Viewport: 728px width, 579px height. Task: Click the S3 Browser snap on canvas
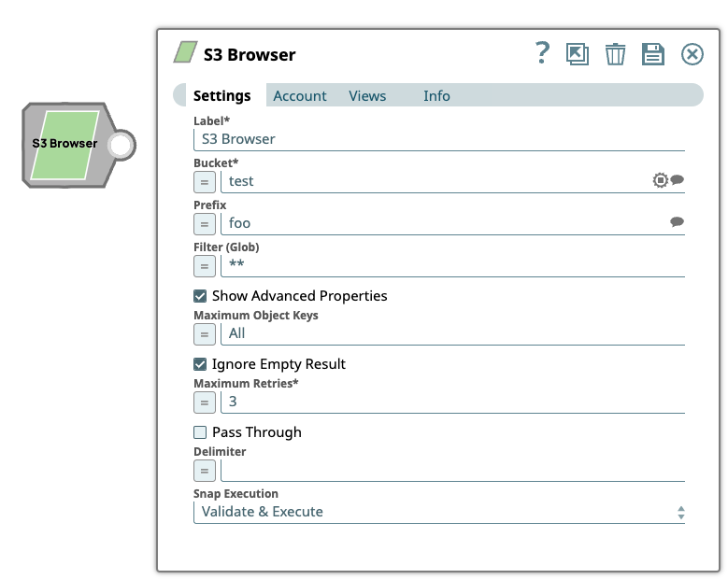[x=65, y=144]
